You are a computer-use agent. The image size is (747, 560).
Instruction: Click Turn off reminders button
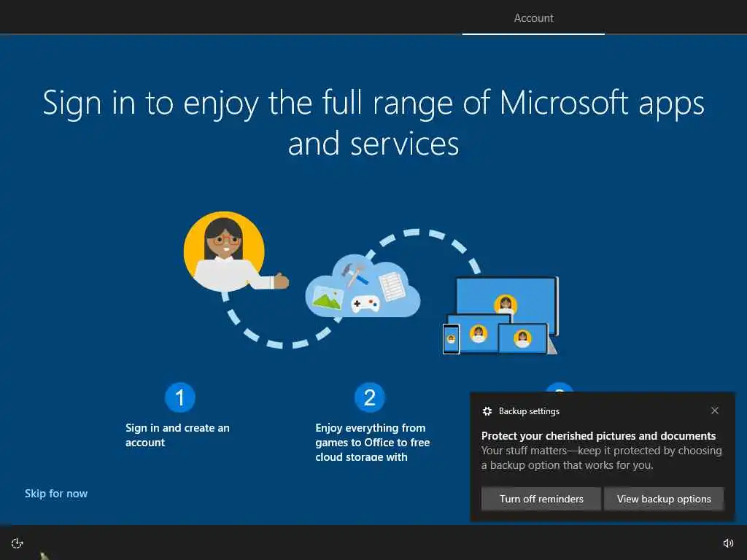(x=541, y=499)
